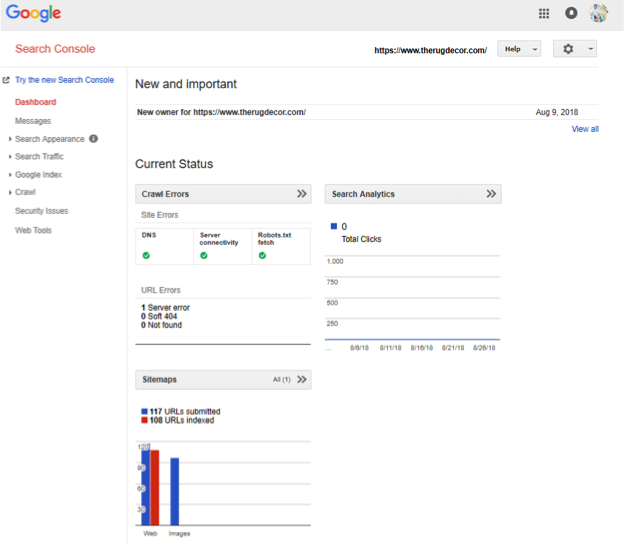Viewport: 624px width, 546px height.
Task: Click the URL Errors heading
Action: 161,290
